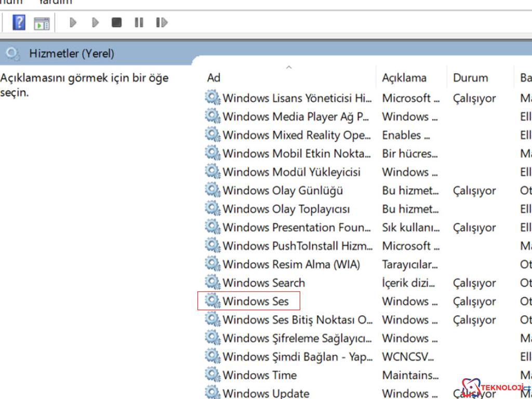Click the gear icon beside Windows Time
532x399 pixels.
coord(212,375)
